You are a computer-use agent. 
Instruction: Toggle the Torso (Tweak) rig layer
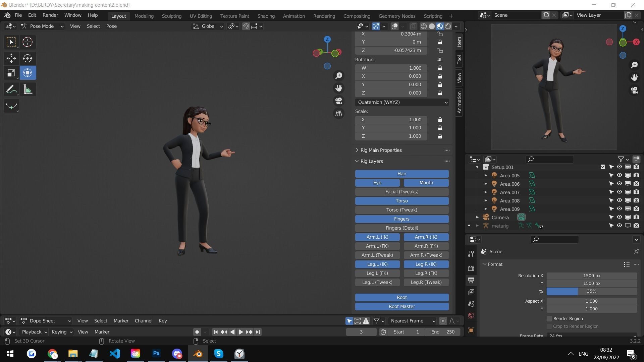point(402,210)
